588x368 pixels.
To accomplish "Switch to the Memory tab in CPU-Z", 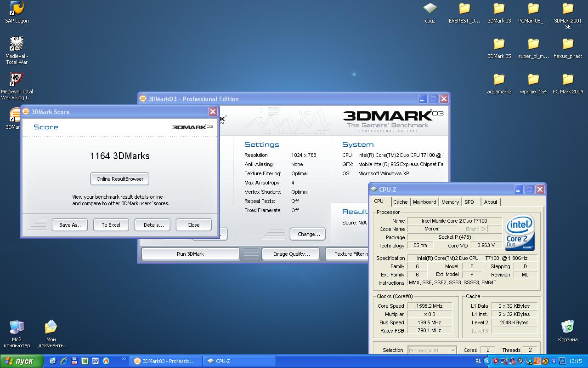I will click(450, 202).
